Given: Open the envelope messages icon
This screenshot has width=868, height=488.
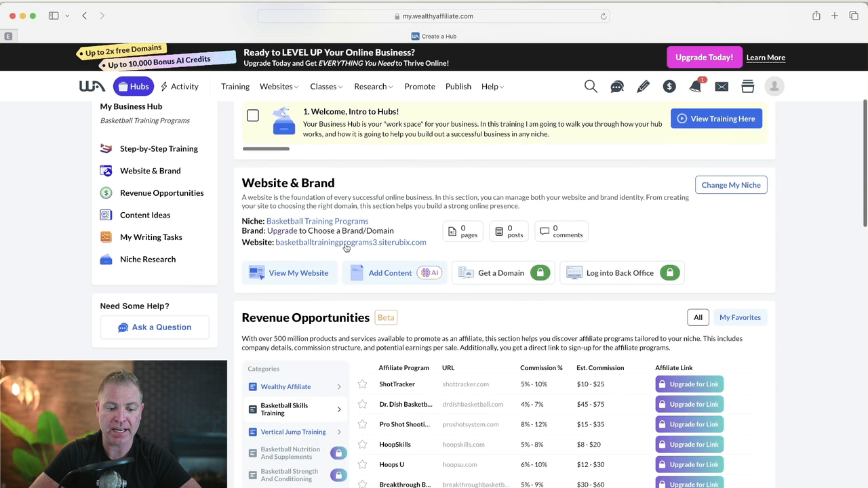Looking at the screenshot, I should 722,86.
